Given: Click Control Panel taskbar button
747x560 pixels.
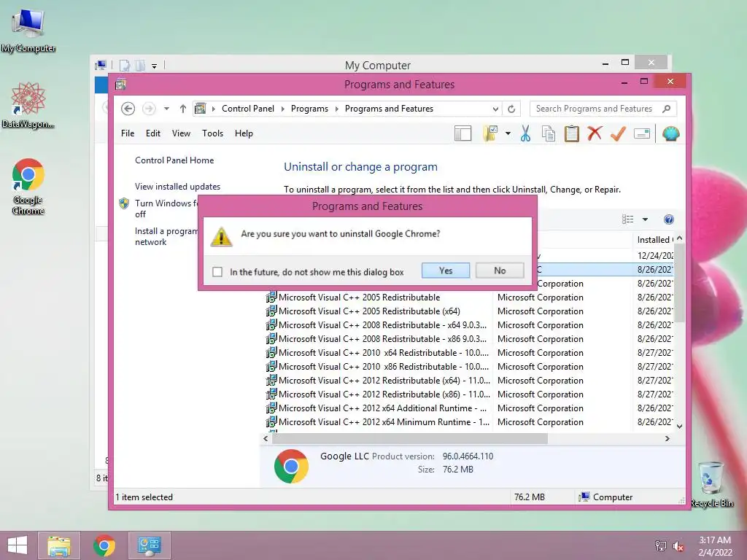Looking at the screenshot, I should coord(150,545).
